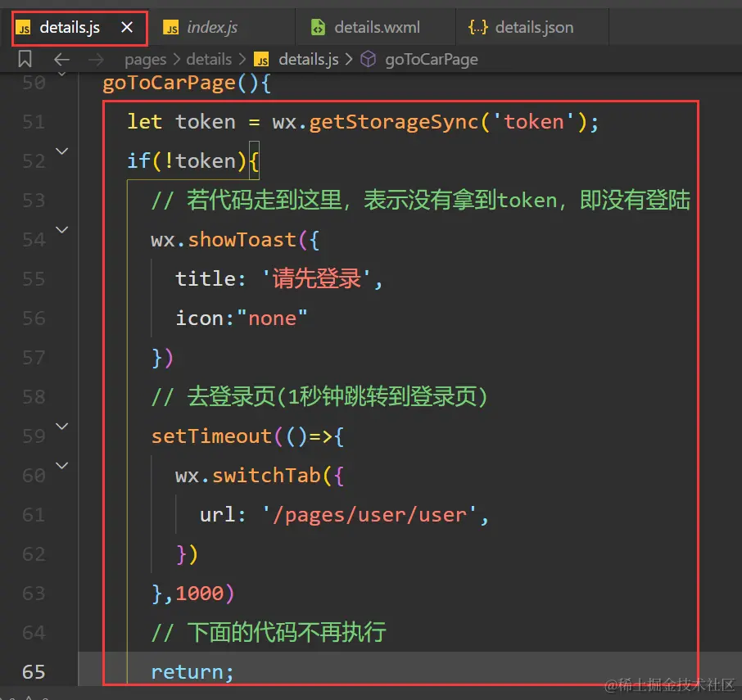The image size is (742, 700).
Task: Collapse the switchTab block at line 60
Action: click(62, 465)
